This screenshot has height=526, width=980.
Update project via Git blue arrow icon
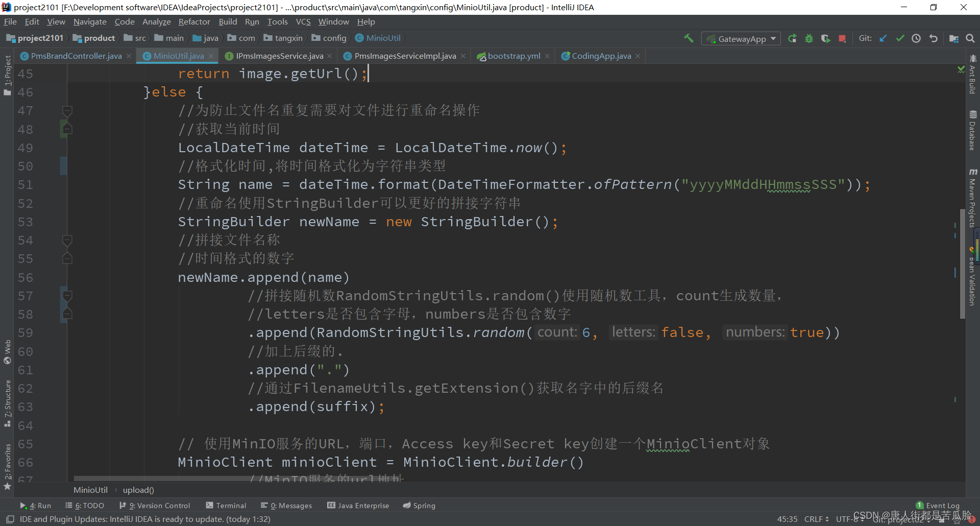pos(883,38)
